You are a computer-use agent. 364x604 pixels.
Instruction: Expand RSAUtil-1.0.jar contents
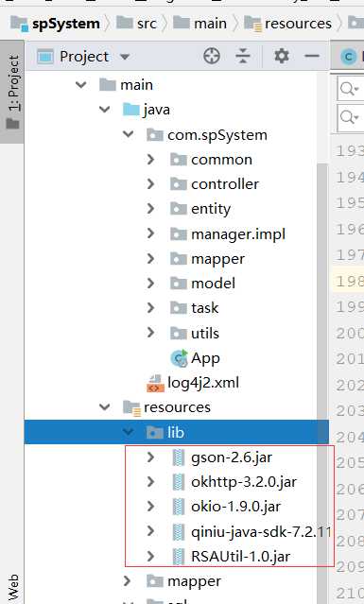click(x=150, y=556)
